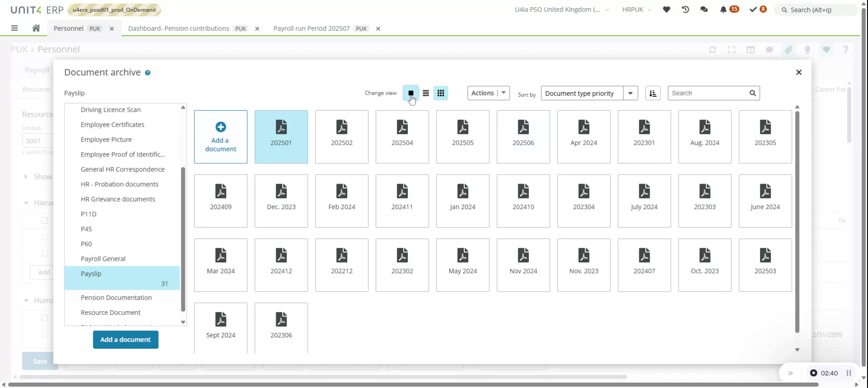Switch to Personnel tab
The height and width of the screenshot is (388, 868).
click(69, 28)
